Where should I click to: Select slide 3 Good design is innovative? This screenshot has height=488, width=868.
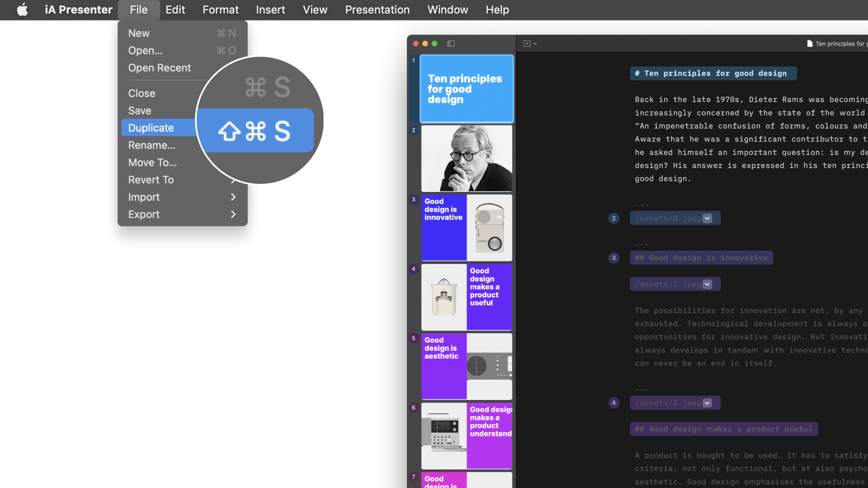[467, 227]
